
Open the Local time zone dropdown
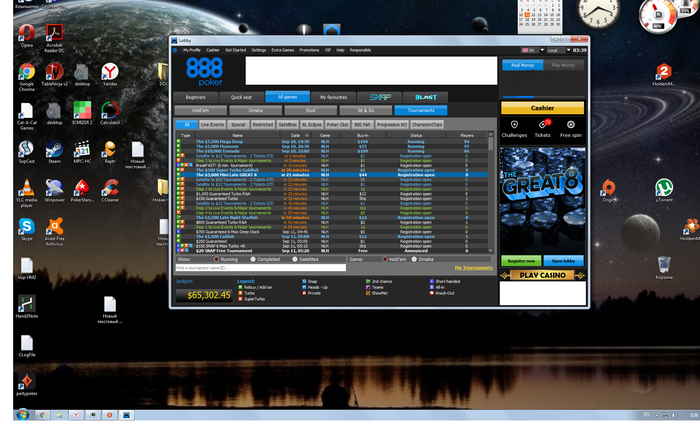click(x=558, y=50)
